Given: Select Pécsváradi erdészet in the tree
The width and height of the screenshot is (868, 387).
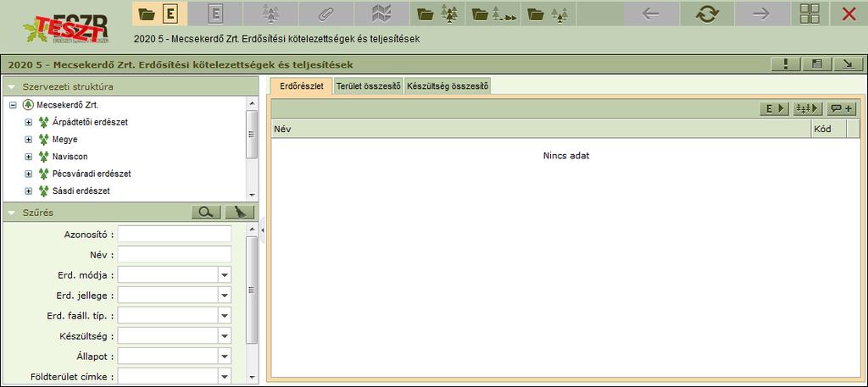Looking at the screenshot, I should [92, 174].
